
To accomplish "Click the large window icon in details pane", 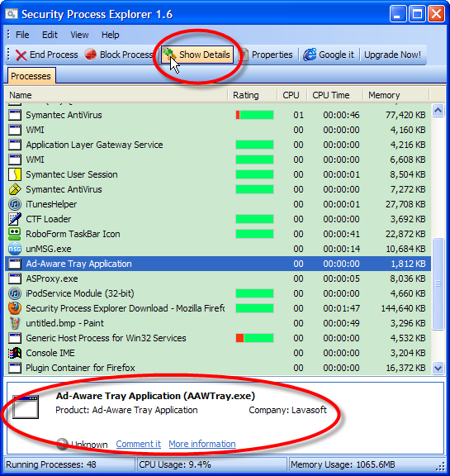I will point(26,407).
